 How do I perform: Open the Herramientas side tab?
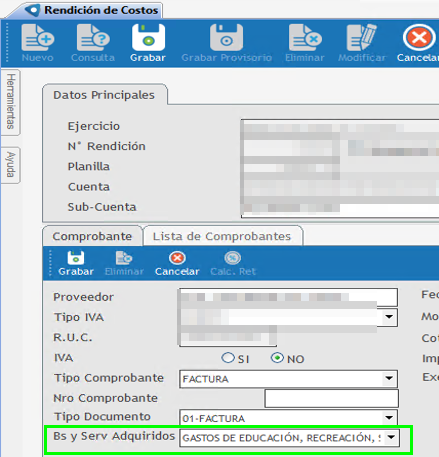tap(11, 102)
